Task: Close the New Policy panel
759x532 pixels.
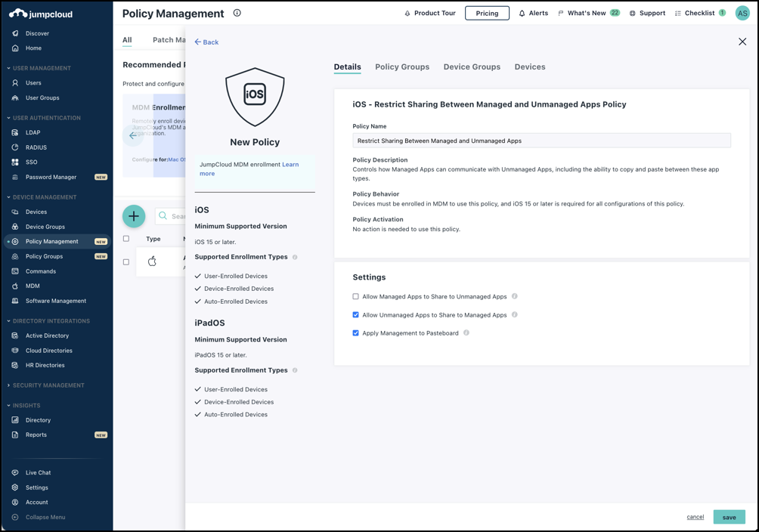Action: pos(742,42)
